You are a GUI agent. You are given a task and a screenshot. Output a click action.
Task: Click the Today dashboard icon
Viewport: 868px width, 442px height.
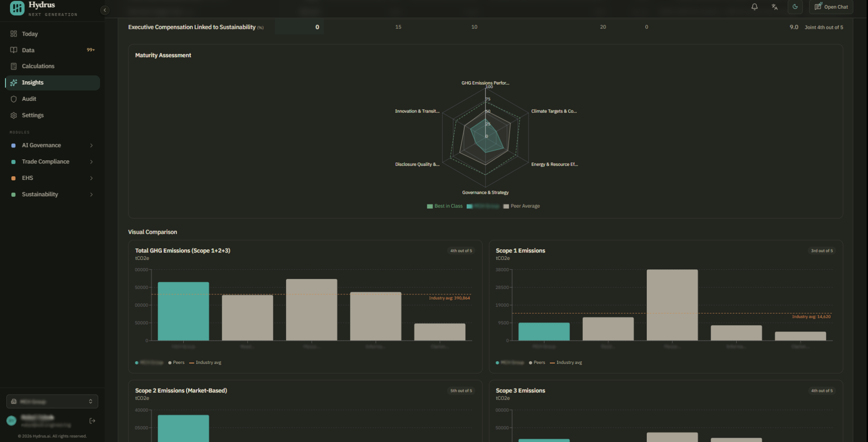tap(14, 34)
